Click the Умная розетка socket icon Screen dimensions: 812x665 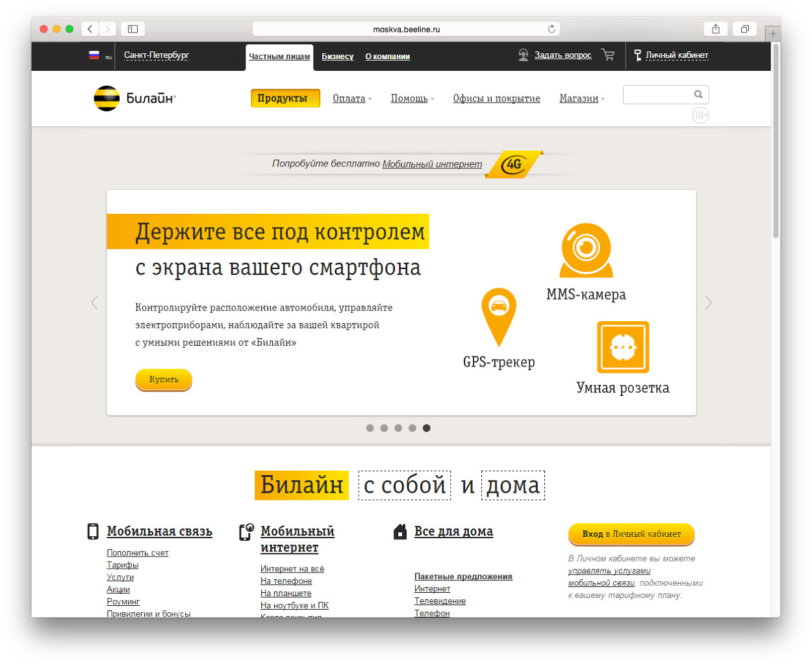(x=622, y=347)
